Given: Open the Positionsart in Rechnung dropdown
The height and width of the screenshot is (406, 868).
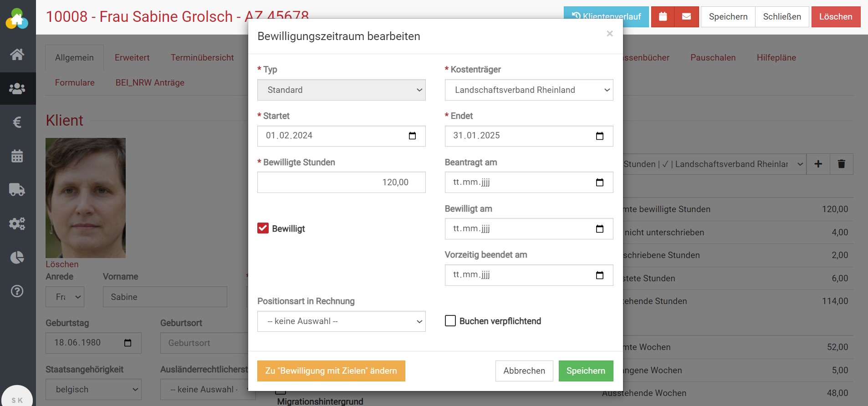Looking at the screenshot, I should tap(341, 321).
